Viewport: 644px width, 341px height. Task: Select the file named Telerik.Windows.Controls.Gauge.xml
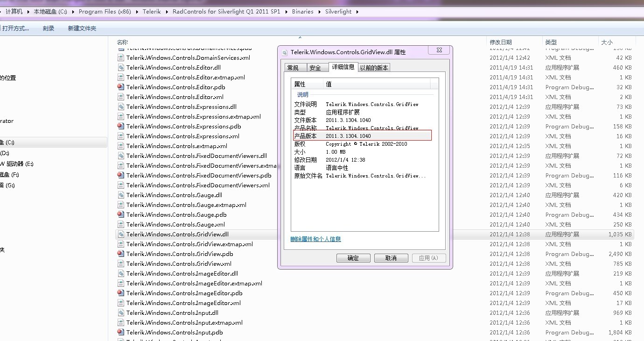[175, 225]
